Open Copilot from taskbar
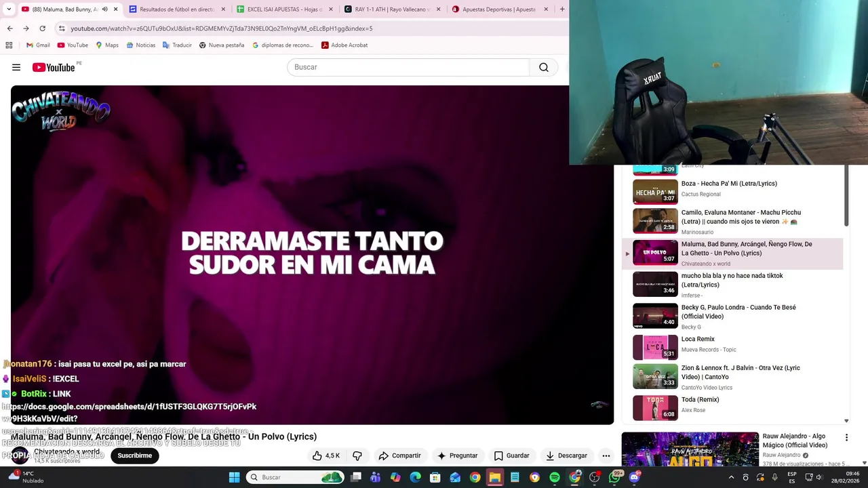 (395, 477)
